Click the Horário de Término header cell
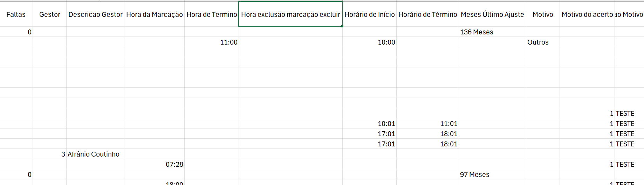 point(427,14)
